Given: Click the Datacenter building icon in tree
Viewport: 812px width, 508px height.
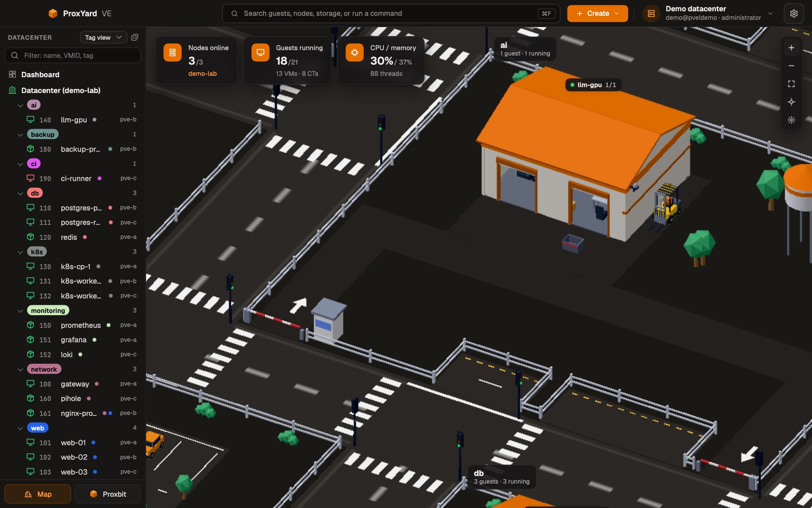Looking at the screenshot, I should coord(13,90).
